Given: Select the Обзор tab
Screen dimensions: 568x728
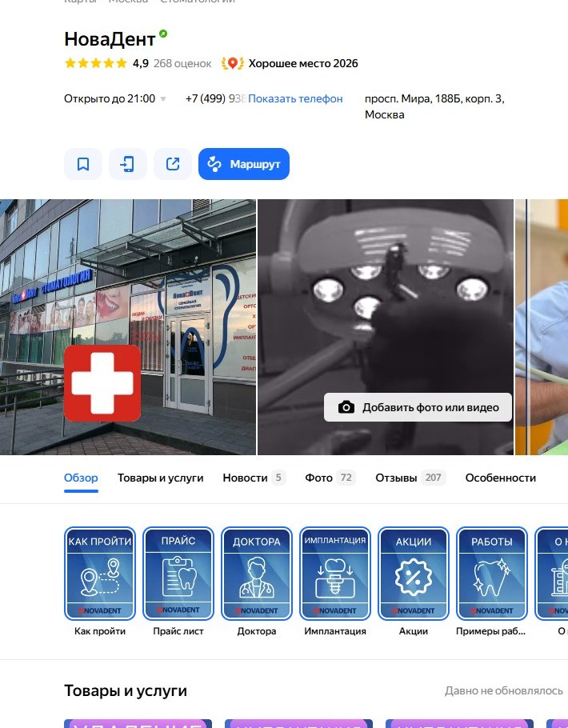Looking at the screenshot, I should point(81,478).
